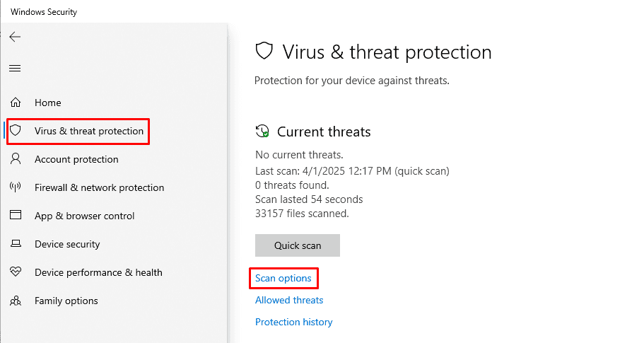This screenshot has height=343, width=644.
Task: Open Allowed threats link
Action: (289, 300)
